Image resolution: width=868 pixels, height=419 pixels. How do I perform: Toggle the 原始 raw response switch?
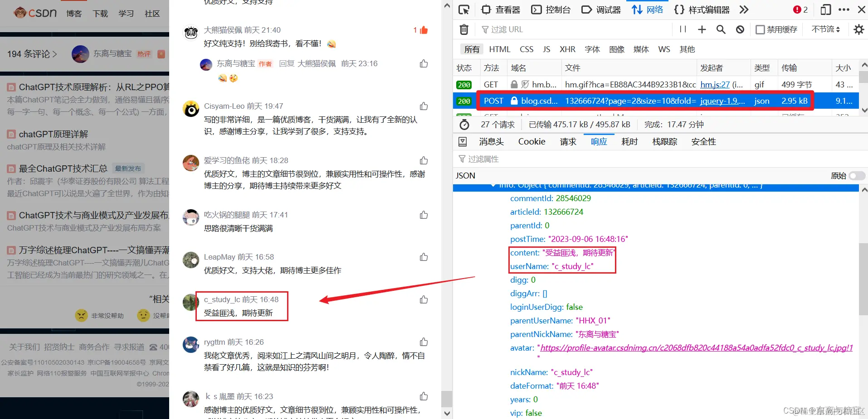(856, 176)
